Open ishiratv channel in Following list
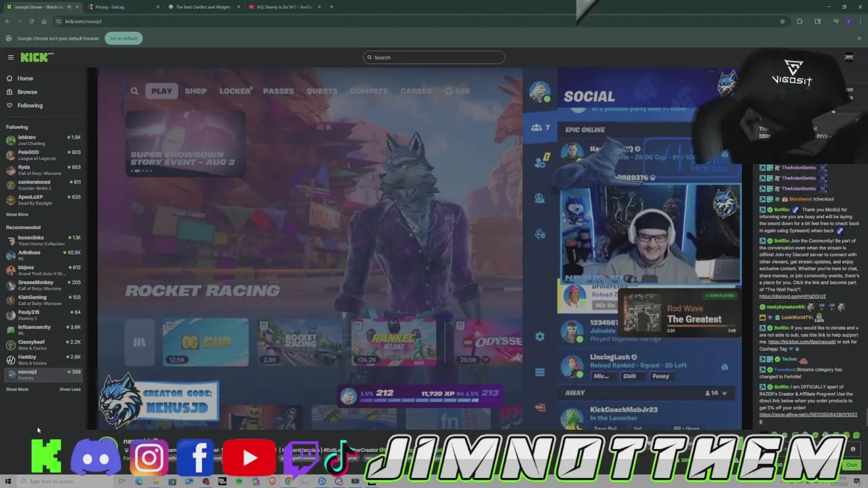The height and width of the screenshot is (488, 868). pyautogui.click(x=43, y=140)
